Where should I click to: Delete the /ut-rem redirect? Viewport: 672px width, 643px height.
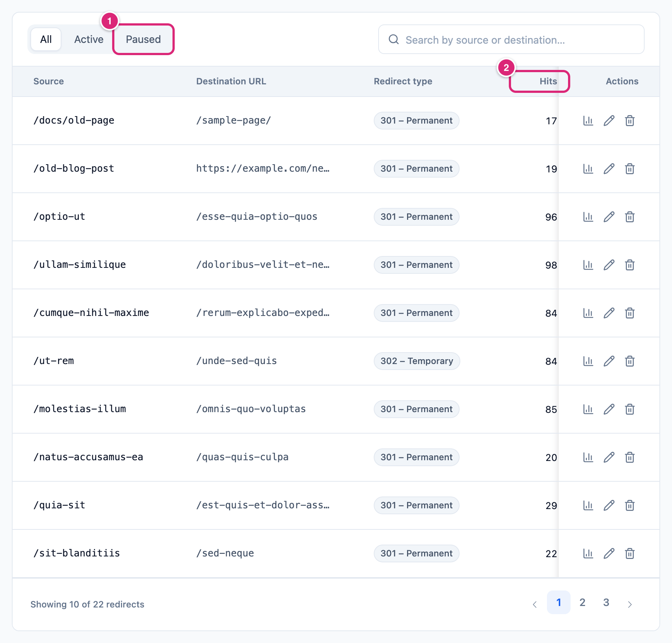pyautogui.click(x=629, y=361)
